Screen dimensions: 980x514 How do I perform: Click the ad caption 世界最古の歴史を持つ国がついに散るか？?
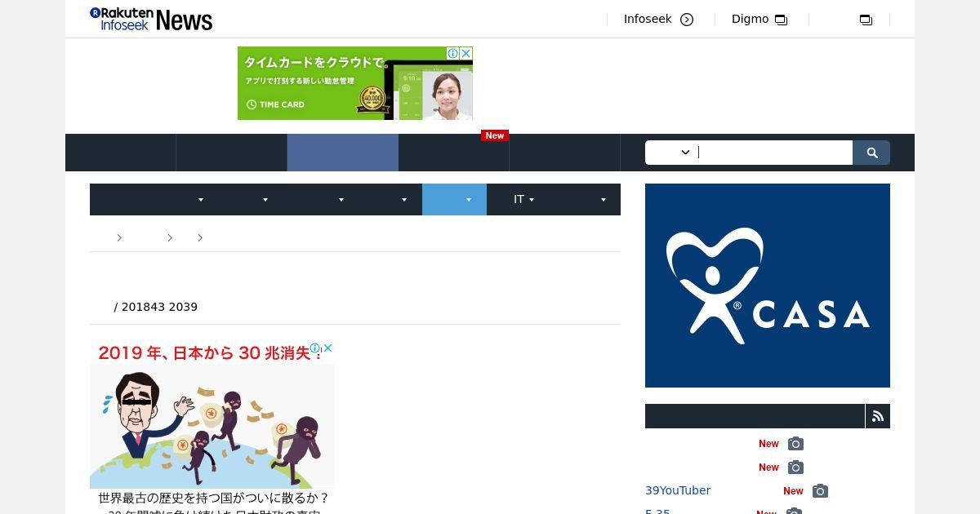(213, 498)
